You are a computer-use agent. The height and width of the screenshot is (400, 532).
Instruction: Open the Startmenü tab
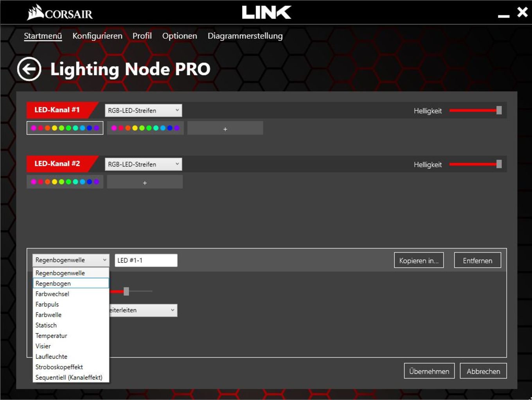[43, 36]
